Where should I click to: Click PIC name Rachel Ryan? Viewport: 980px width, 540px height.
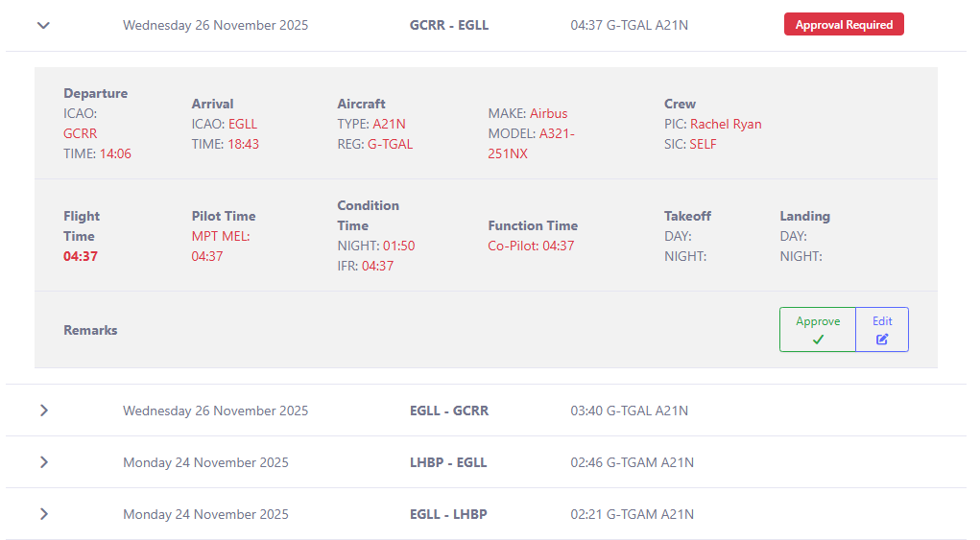[726, 124]
